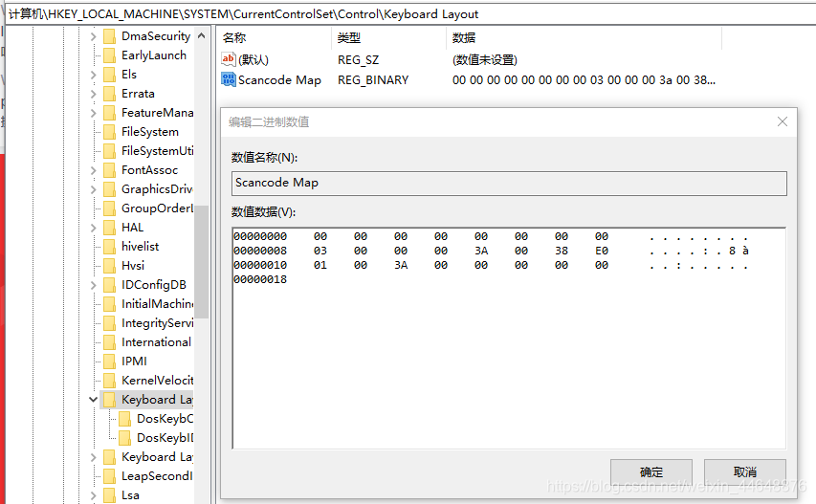
Task: Click the E0 byte in hex data
Action: (602, 252)
